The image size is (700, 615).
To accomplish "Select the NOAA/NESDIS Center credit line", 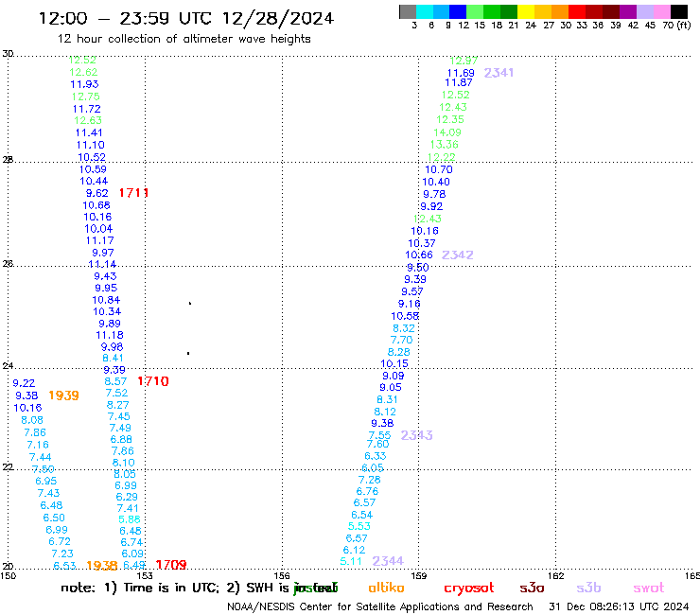I will point(380,606).
